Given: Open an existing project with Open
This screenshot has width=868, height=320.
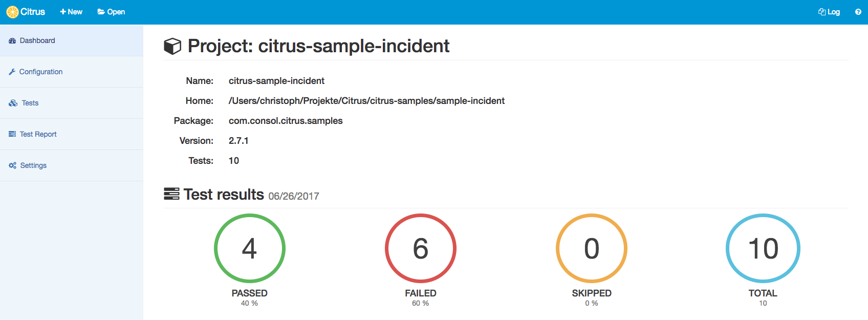Looking at the screenshot, I should coord(111,12).
